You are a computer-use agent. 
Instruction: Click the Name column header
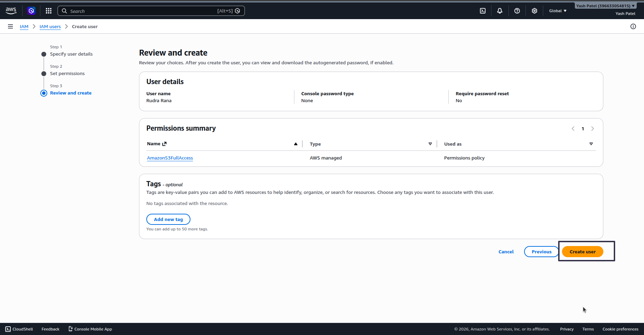[154, 144]
